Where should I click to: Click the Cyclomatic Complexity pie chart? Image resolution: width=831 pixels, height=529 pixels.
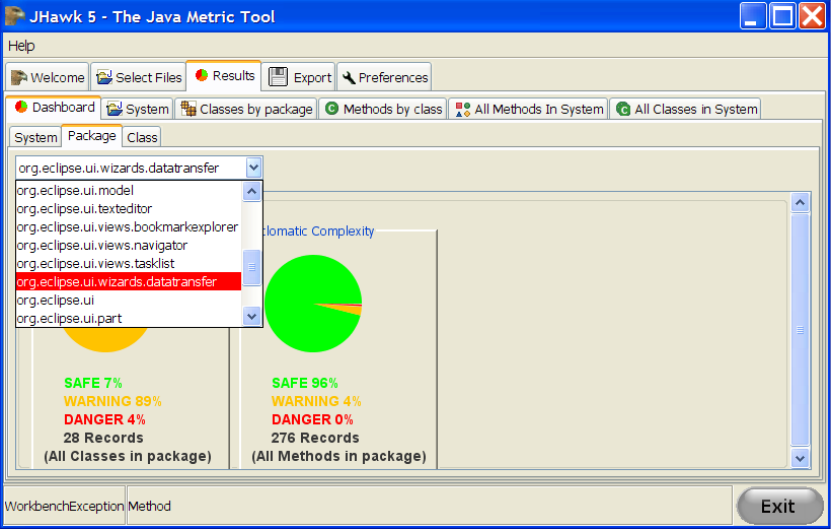(x=313, y=304)
